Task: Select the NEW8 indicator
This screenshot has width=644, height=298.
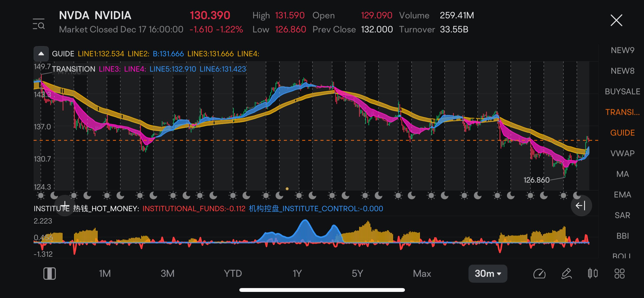Action: pos(622,71)
